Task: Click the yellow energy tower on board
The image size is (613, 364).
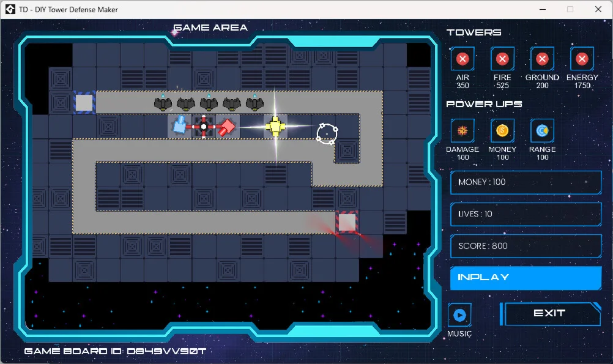Action: 275,126
